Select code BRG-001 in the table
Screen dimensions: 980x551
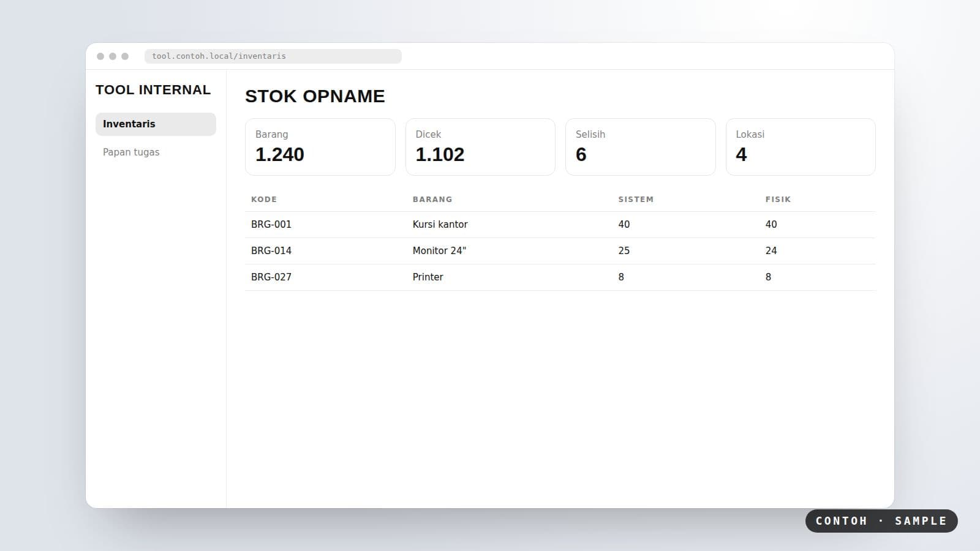pyautogui.click(x=271, y=225)
